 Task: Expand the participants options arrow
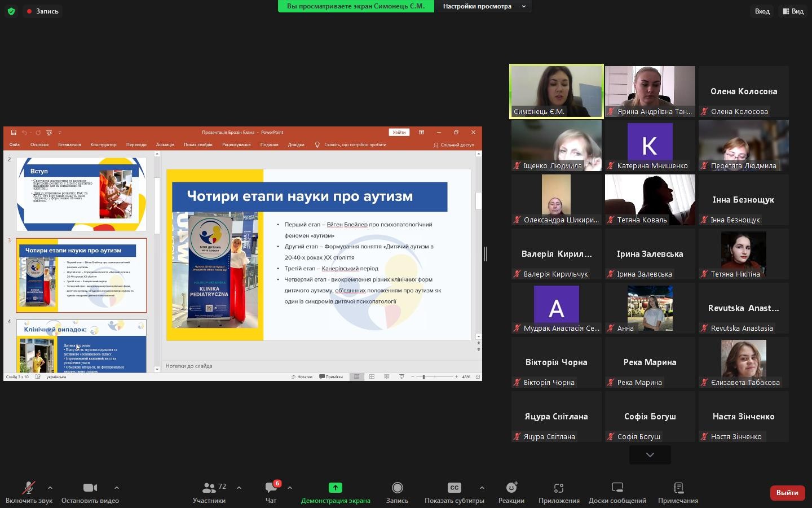pos(239,488)
